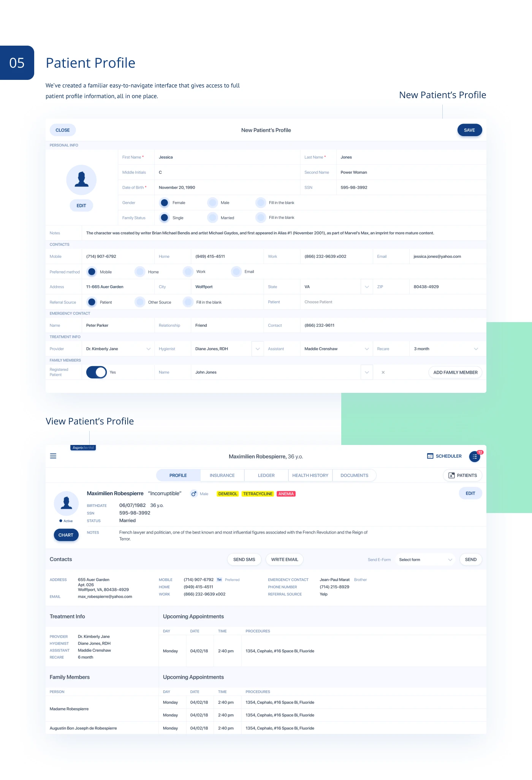Open the Ledger tab
532x780 pixels.
tap(266, 475)
